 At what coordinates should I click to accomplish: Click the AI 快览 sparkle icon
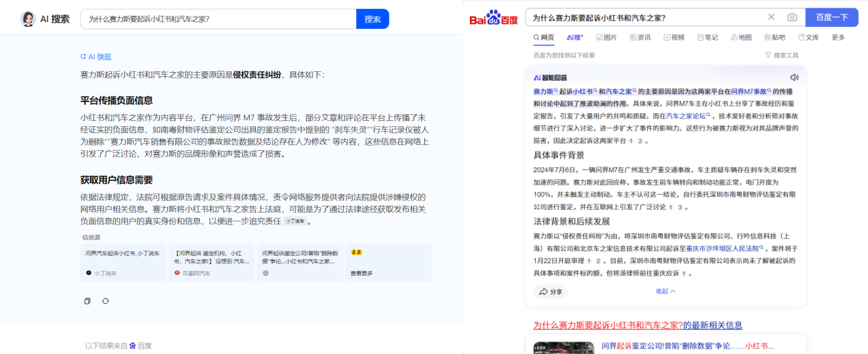[x=83, y=57]
